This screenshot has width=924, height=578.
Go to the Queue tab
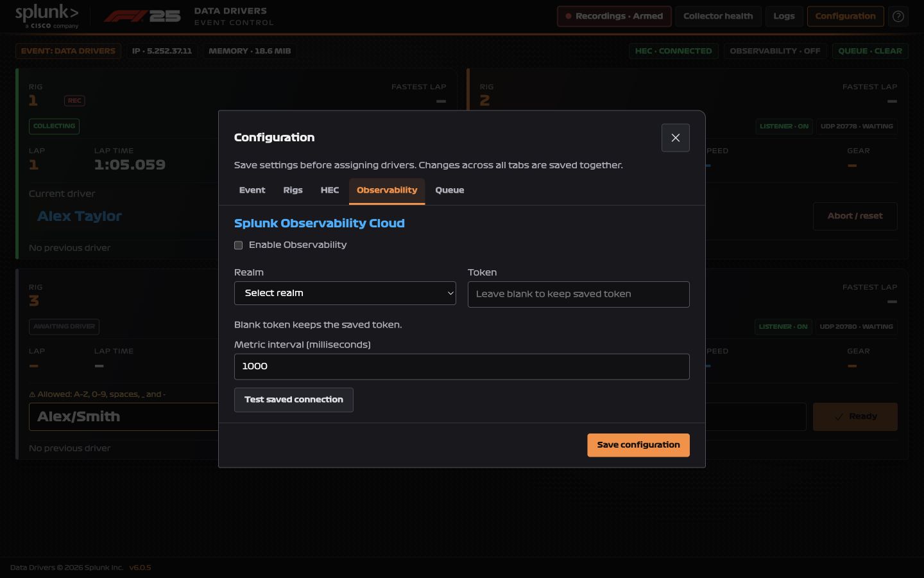[x=450, y=190]
